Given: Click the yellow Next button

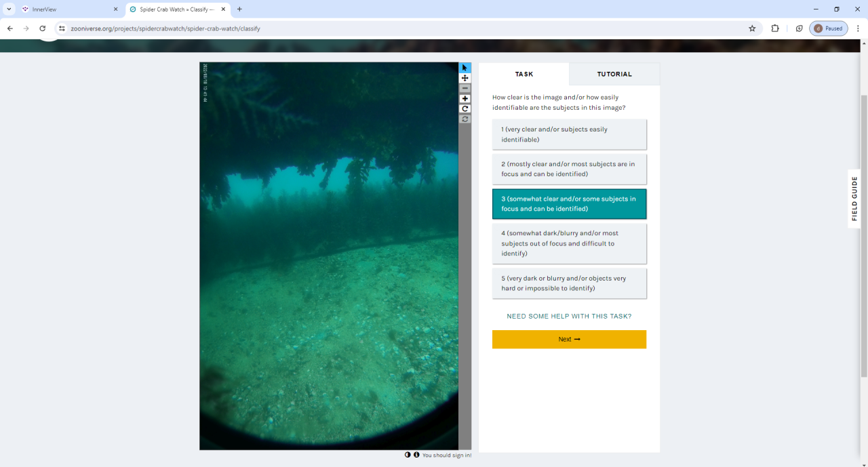Looking at the screenshot, I should click(x=569, y=340).
